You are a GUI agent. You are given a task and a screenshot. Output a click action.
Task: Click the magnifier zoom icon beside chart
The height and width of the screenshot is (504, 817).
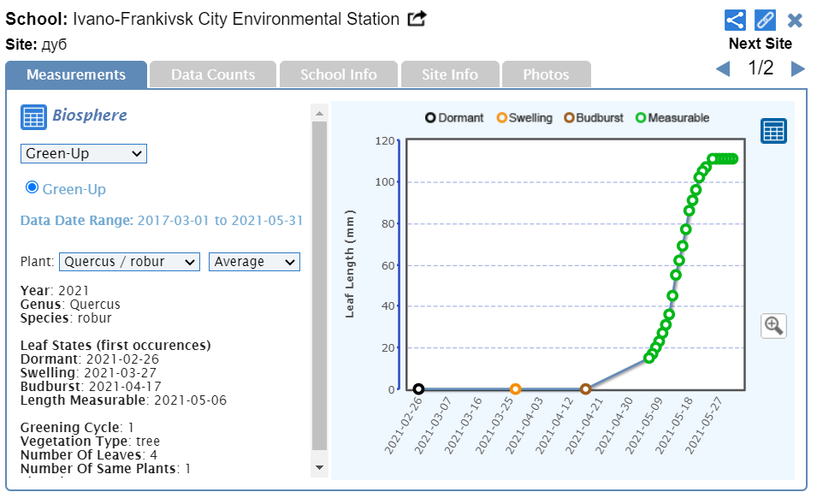(x=773, y=325)
